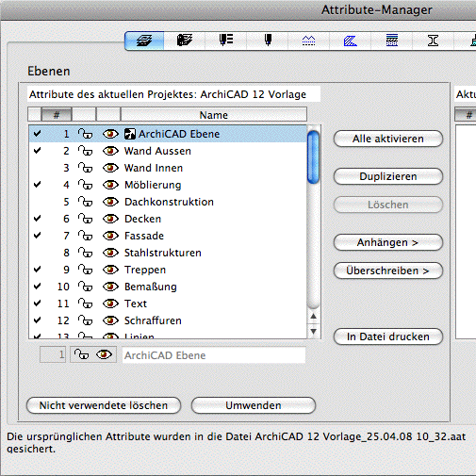
Task: Hide the Wand Innen layer via eye icon
Action: [x=110, y=168]
